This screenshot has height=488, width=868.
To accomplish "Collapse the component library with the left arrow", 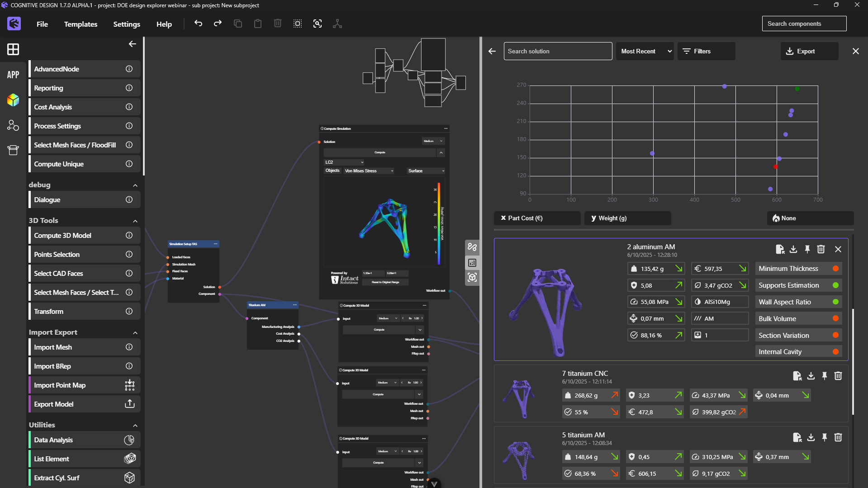I will click(x=133, y=44).
